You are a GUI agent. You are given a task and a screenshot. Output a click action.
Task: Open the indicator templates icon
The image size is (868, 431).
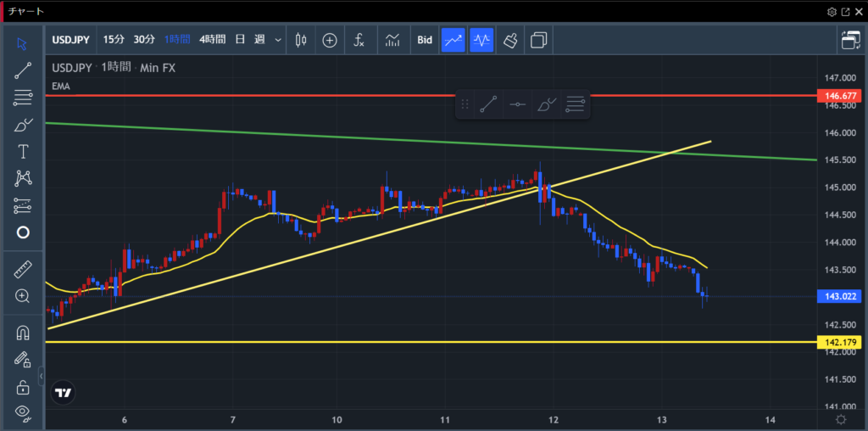[392, 40]
